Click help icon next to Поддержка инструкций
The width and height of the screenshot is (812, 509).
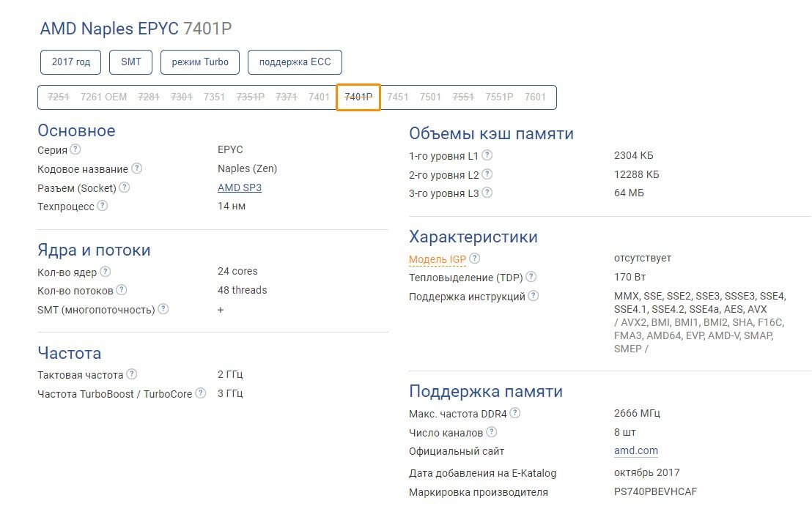coord(534,295)
